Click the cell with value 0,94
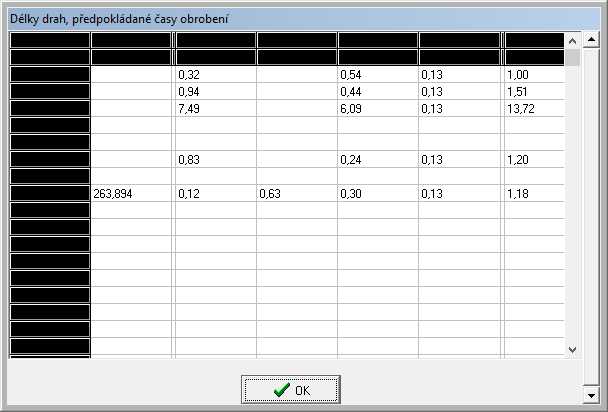This screenshot has width=608, height=412. [x=214, y=92]
